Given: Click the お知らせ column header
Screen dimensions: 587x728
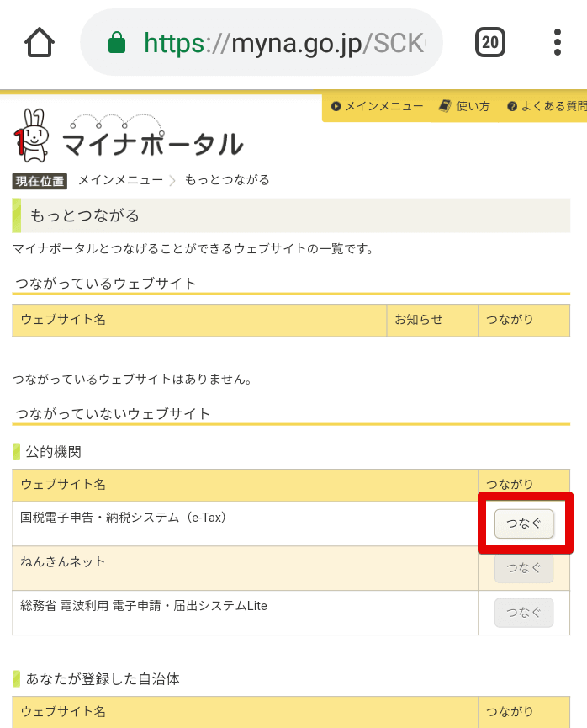Looking at the screenshot, I should [421, 320].
